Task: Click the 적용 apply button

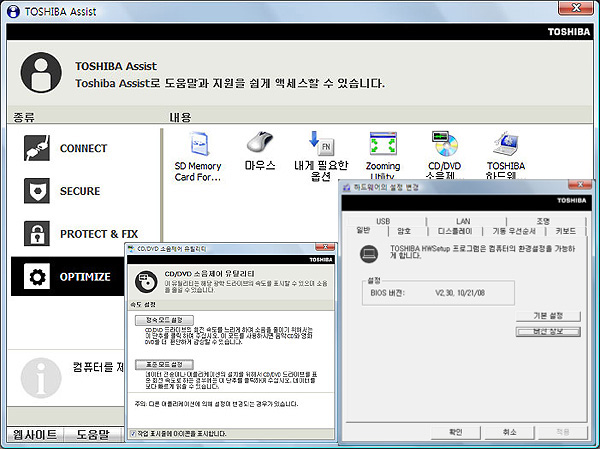Action: click(562, 432)
